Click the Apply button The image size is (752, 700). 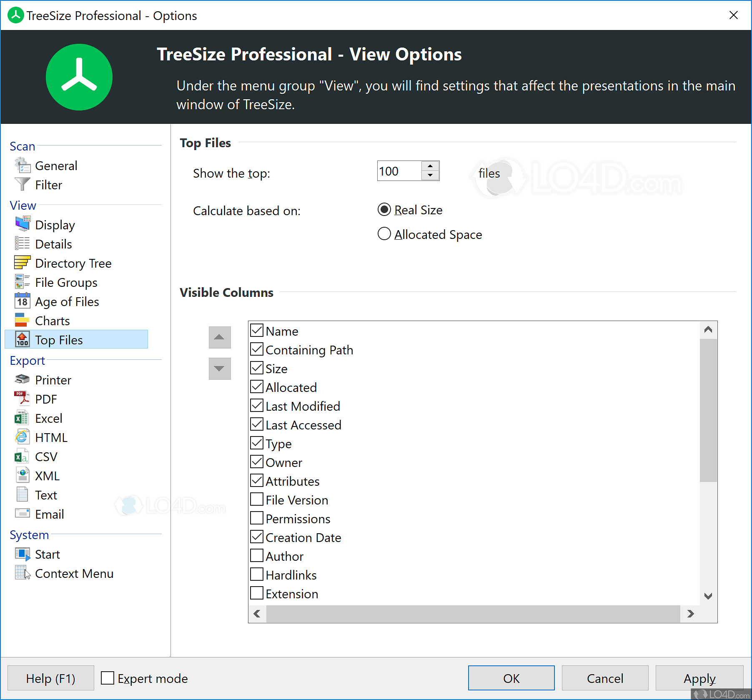click(x=699, y=678)
